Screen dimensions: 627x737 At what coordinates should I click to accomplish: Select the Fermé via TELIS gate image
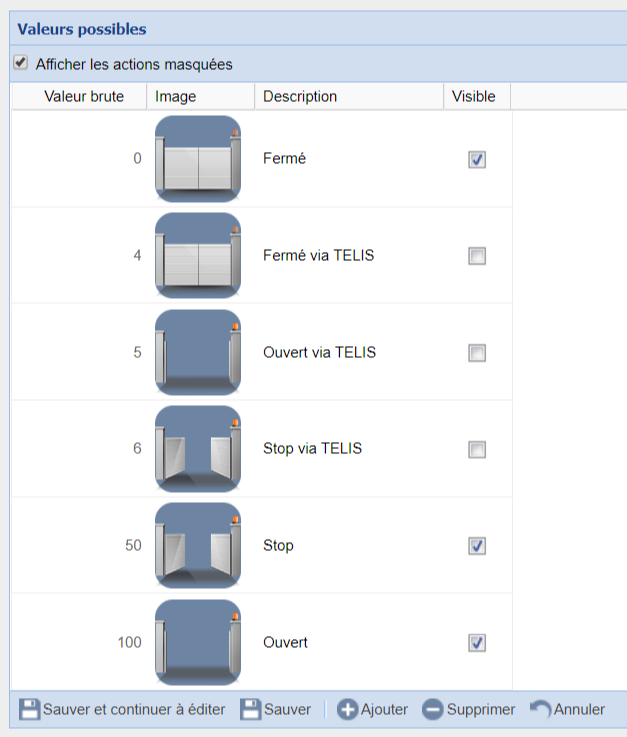[x=198, y=255]
